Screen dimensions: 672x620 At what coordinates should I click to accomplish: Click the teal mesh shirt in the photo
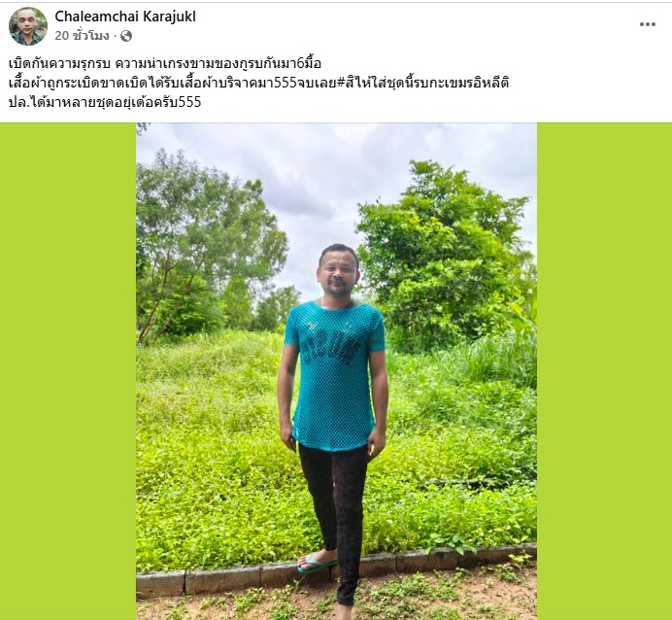click(x=334, y=374)
